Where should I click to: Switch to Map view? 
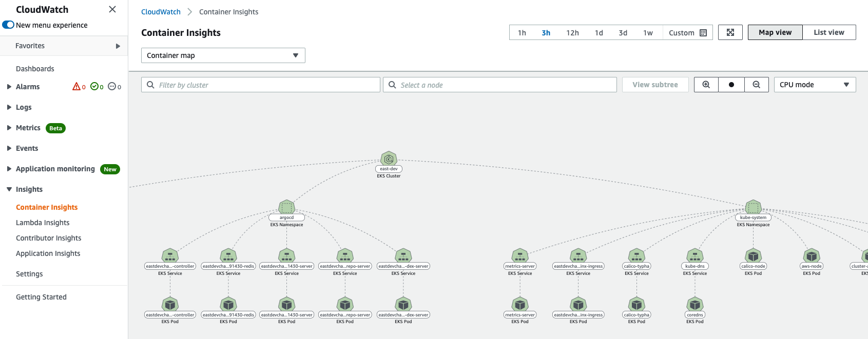click(775, 32)
